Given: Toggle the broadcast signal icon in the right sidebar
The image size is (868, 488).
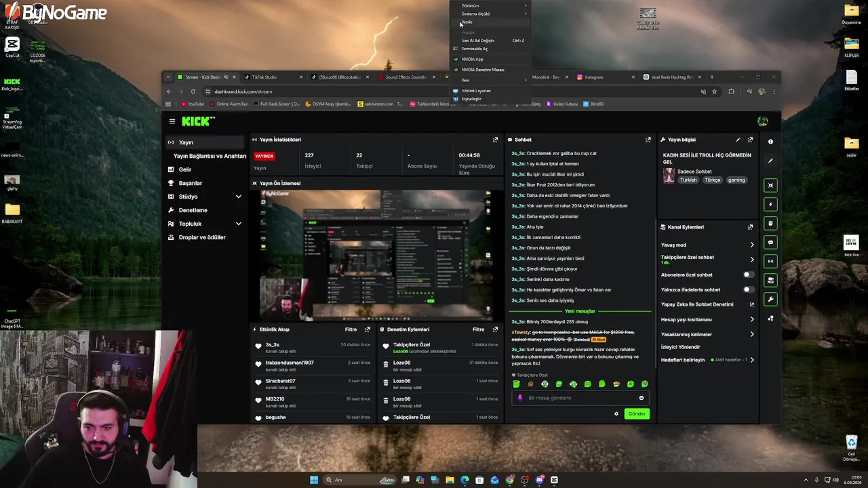Looking at the screenshot, I should (770, 261).
